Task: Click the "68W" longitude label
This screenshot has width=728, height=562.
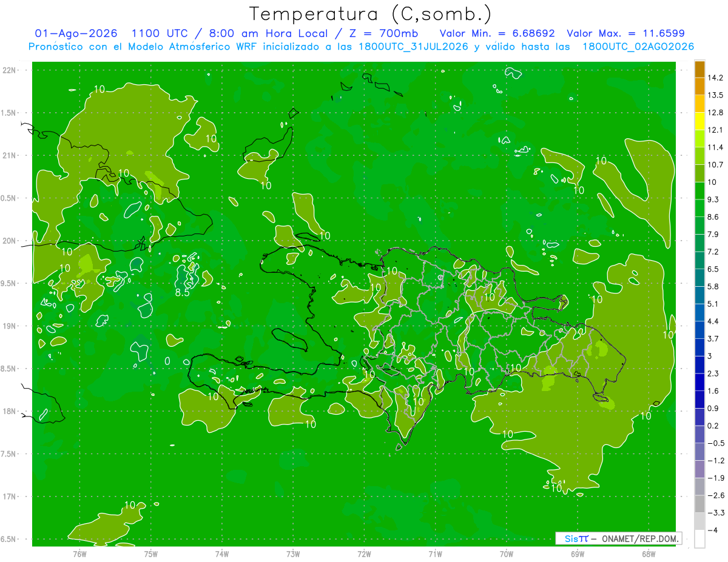Action: point(649,554)
